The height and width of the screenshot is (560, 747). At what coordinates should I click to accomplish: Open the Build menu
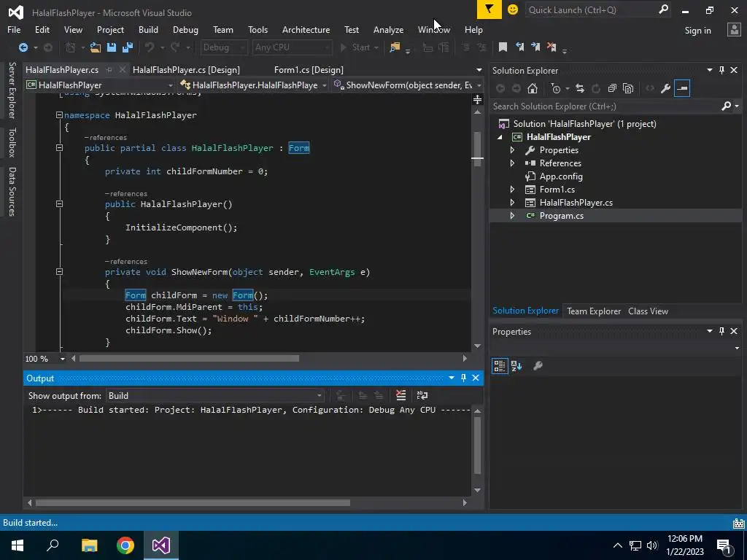click(x=148, y=29)
